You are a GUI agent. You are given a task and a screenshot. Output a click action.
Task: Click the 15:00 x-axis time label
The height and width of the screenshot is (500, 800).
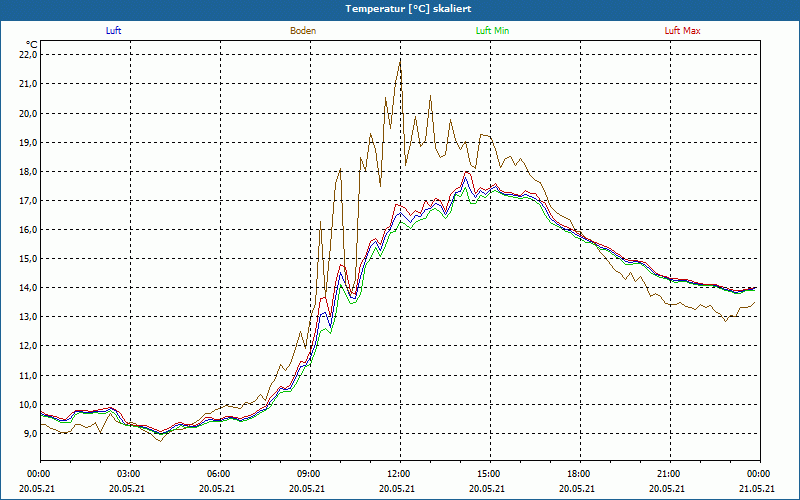pyautogui.click(x=490, y=474)
